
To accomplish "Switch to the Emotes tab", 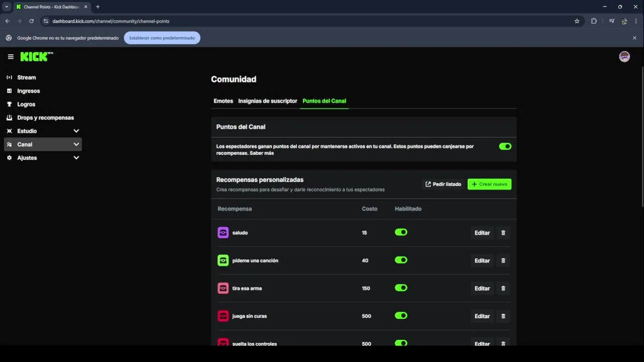I will click(223, 101).
